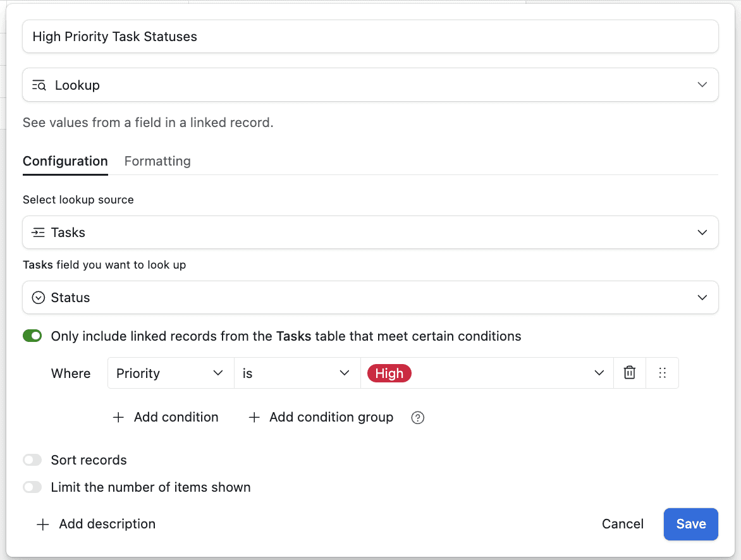Screen dimensions: 741x560
Task: Switch to the Formatting tab
Action: tap(157, 161)
